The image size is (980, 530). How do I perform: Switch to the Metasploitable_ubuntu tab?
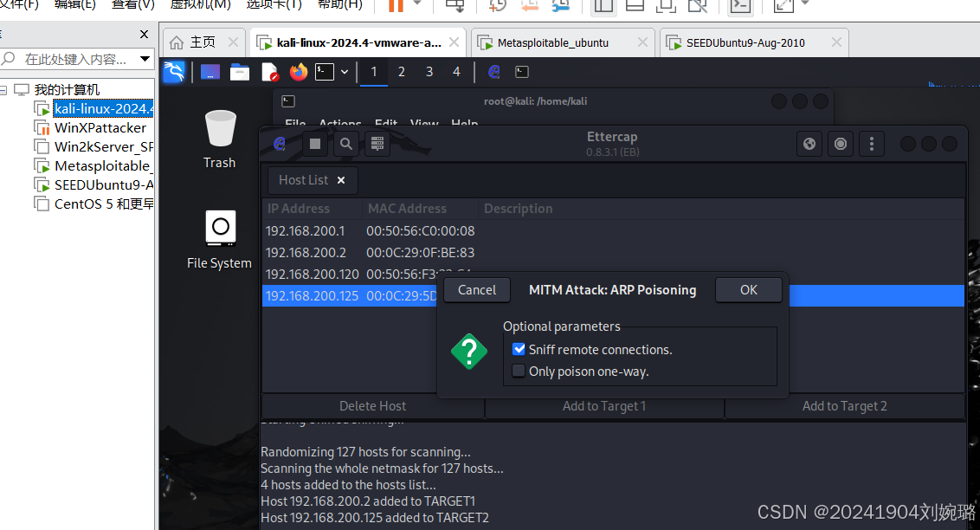(x=563, y=42)
